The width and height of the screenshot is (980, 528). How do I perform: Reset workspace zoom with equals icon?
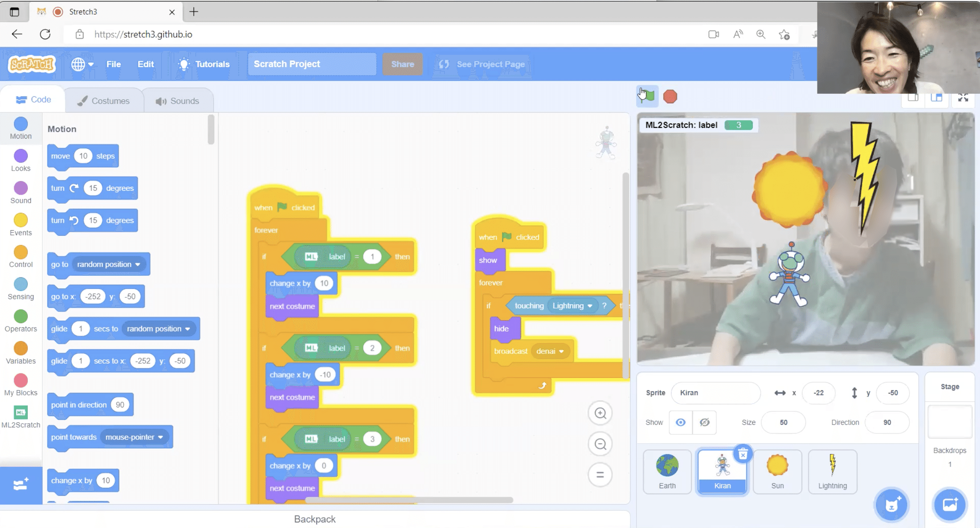click(600, 475)
